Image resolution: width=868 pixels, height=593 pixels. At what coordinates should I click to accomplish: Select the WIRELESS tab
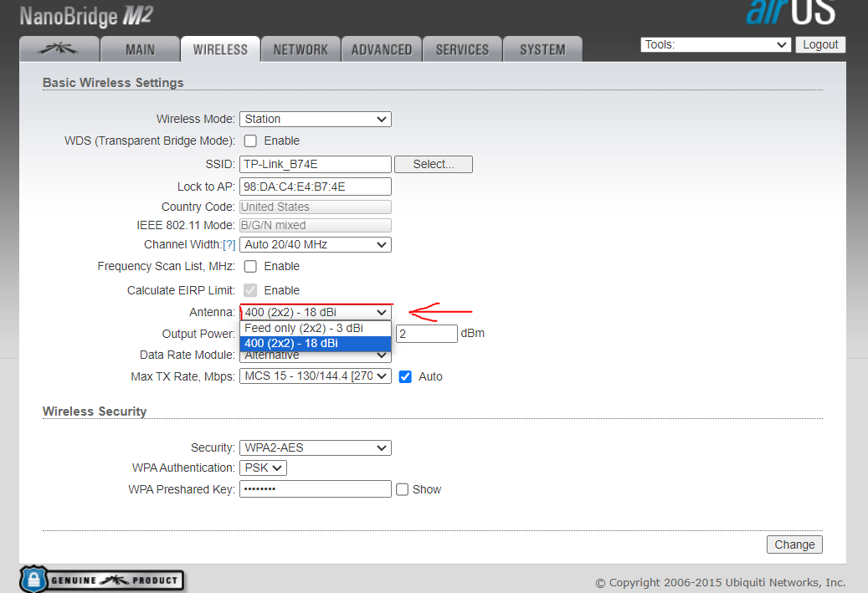(220, 49)
